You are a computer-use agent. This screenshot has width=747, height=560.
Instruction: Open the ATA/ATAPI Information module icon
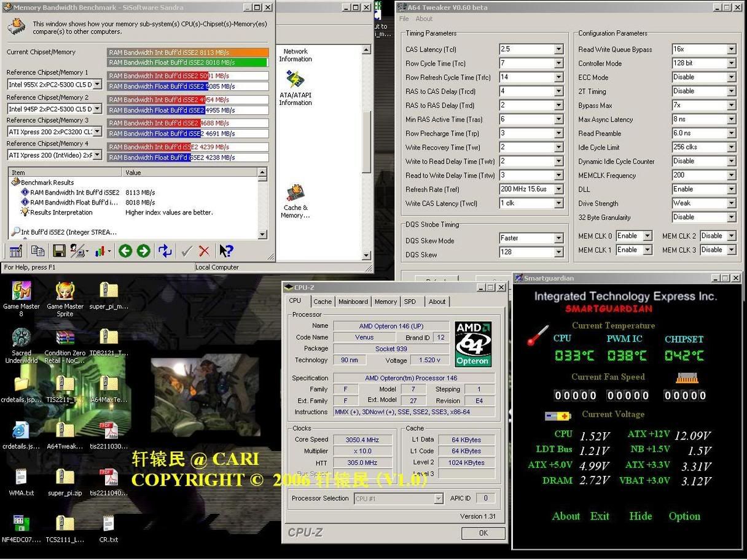(295, 88)
